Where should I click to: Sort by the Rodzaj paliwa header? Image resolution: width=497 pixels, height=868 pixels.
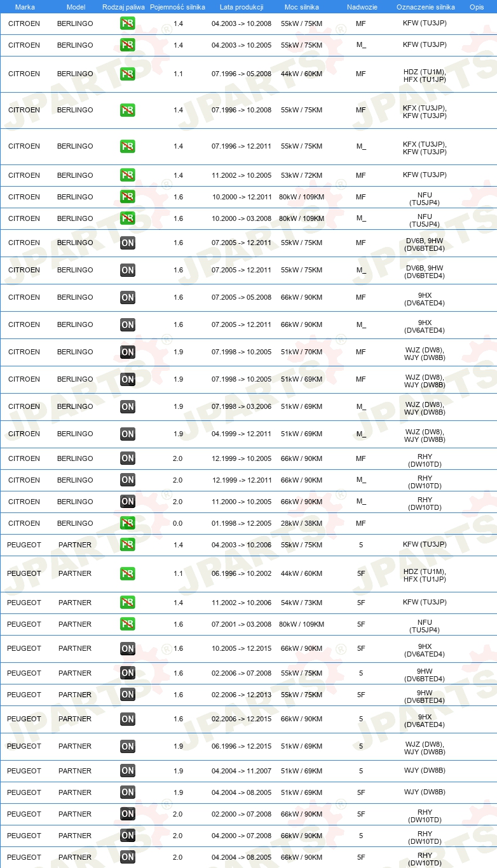123,7
